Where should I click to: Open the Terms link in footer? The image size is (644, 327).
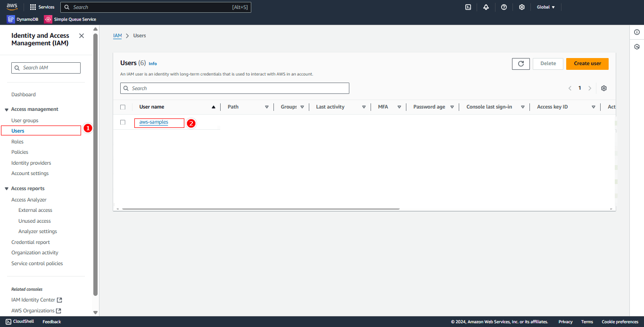[x=587, y=322]
